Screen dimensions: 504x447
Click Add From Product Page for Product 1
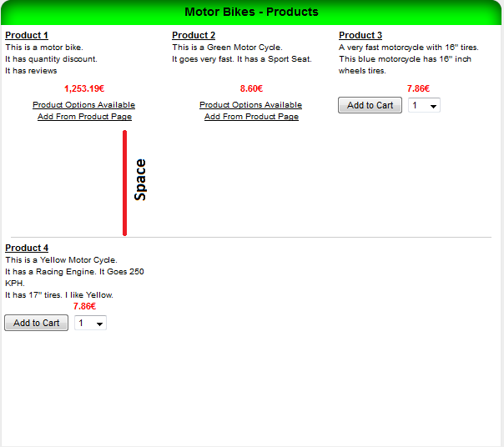(84, 117)
